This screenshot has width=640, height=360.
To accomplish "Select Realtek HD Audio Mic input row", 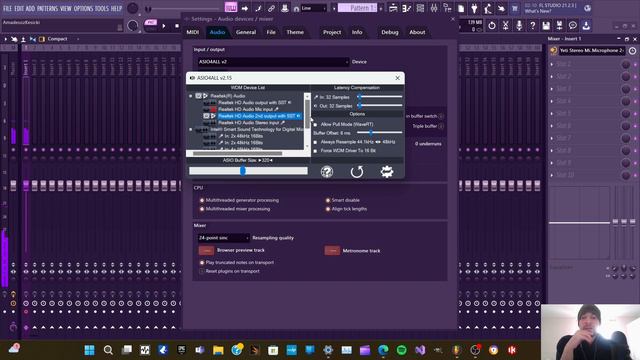I will [x=248, y=109].
